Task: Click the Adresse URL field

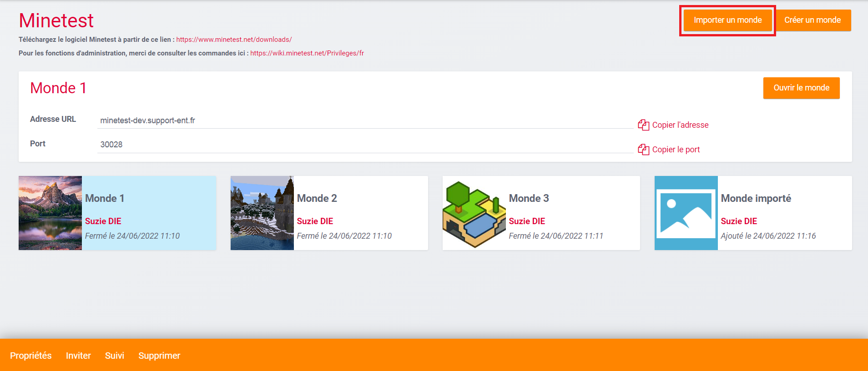Action: 365,120
